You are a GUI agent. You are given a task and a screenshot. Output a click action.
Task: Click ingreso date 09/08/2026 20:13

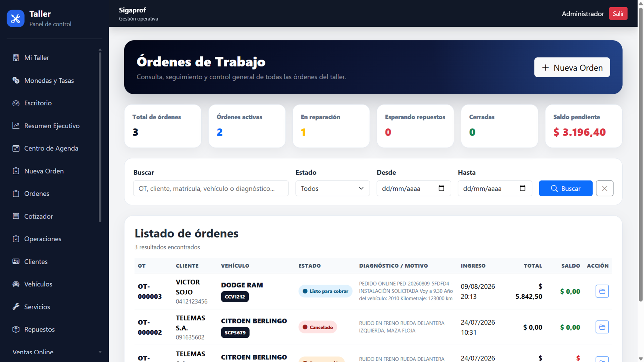tap(478, 291)
